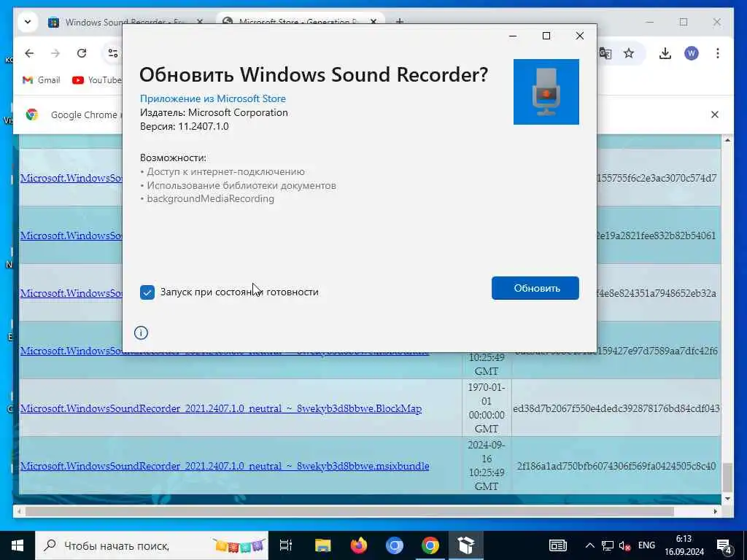
Task: Click the page scrollbar down arrow
Action: click(x=727, y=499)
